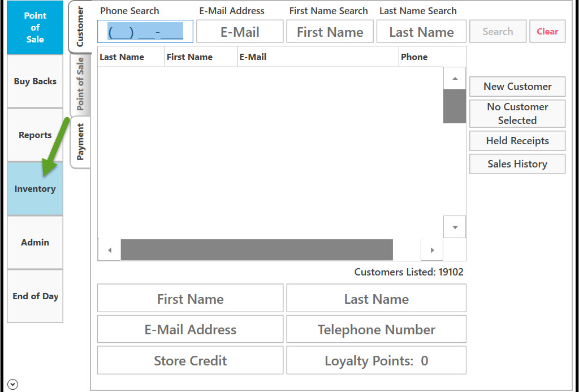
Task: Open the Point of Sale section
Action: (35, 27)
